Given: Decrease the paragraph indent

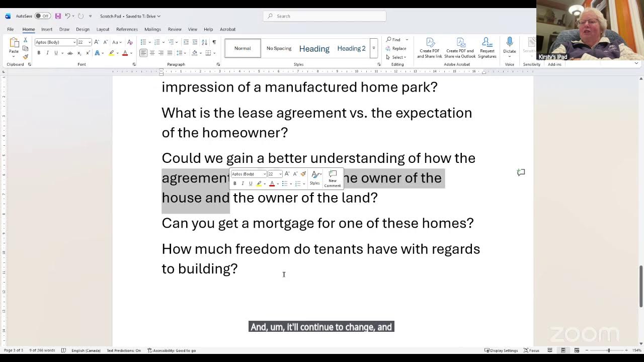Looking at the screenshot, I should [x=186, y=42].
